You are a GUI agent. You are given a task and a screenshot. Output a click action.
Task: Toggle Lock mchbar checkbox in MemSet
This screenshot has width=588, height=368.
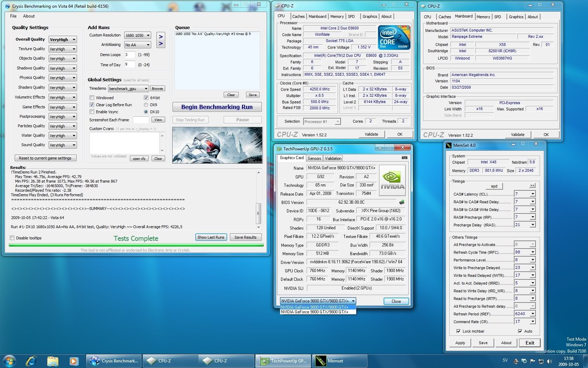(458, 331)
